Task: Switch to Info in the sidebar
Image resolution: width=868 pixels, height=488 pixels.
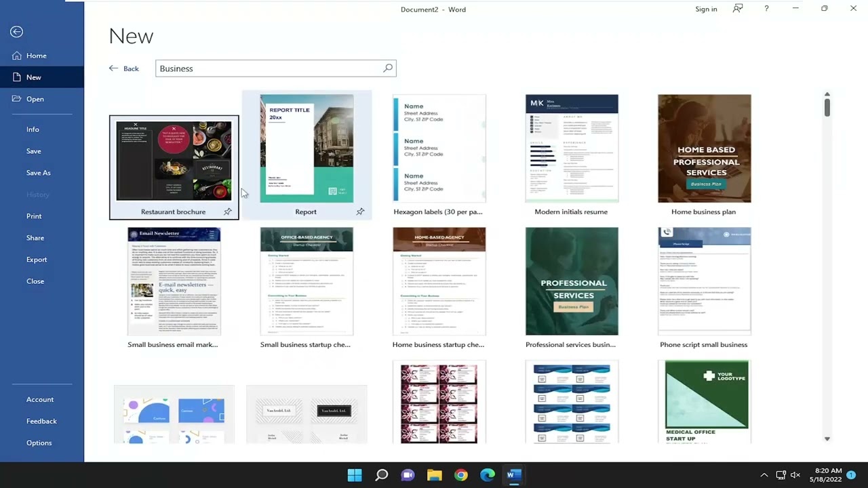Action: coord(33,129)
